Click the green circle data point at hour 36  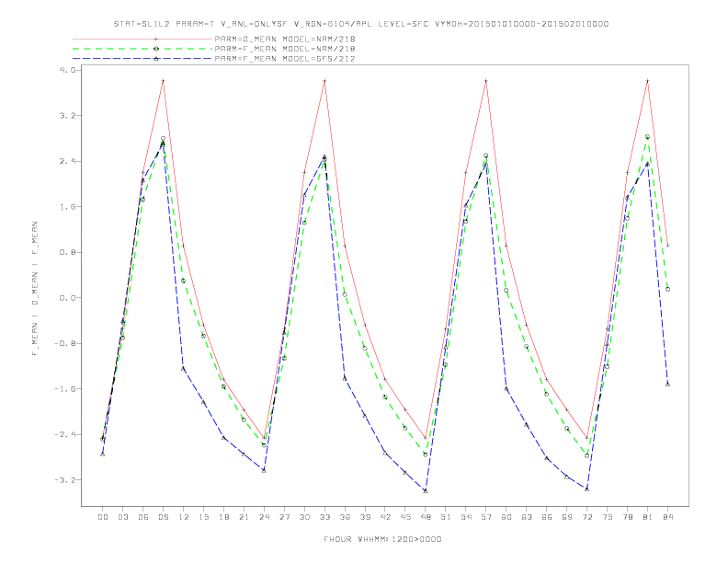click(x=345, y=294)
